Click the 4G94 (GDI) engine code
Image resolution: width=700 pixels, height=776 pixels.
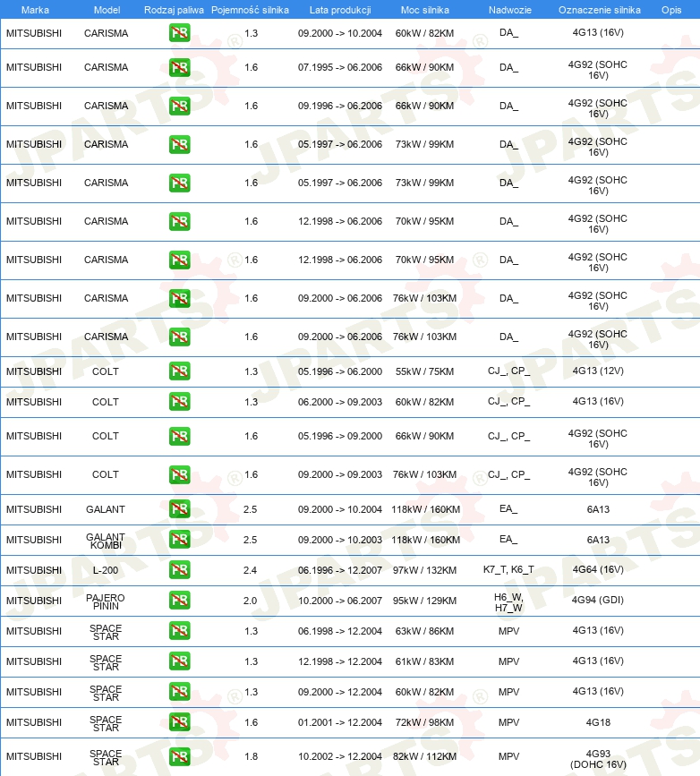pos(598,600)
